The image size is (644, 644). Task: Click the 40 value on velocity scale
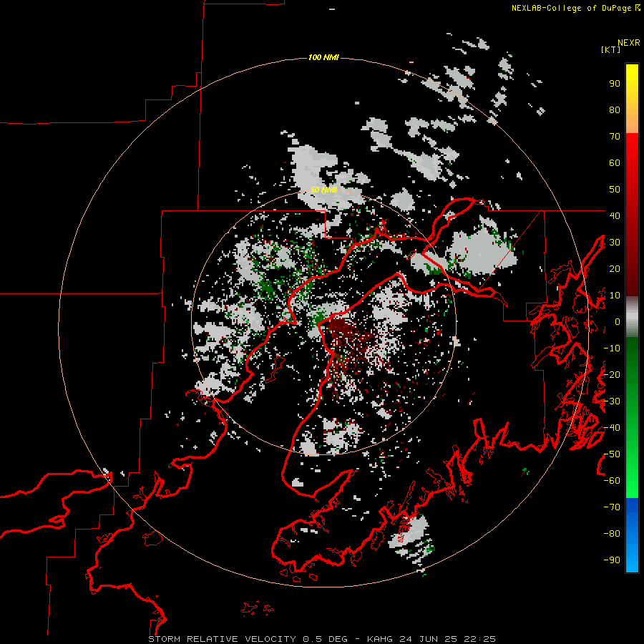pyautogui.click(x=615, y=216)
